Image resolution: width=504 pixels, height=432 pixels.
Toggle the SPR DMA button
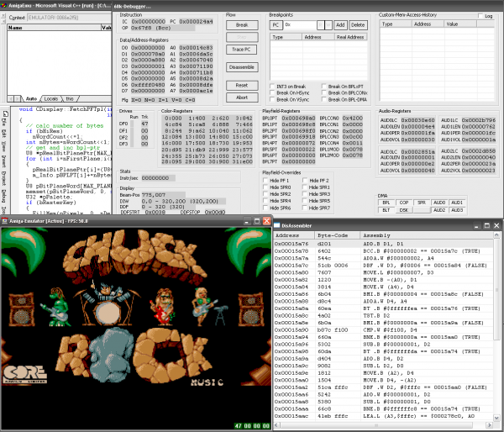coord(422,203)
